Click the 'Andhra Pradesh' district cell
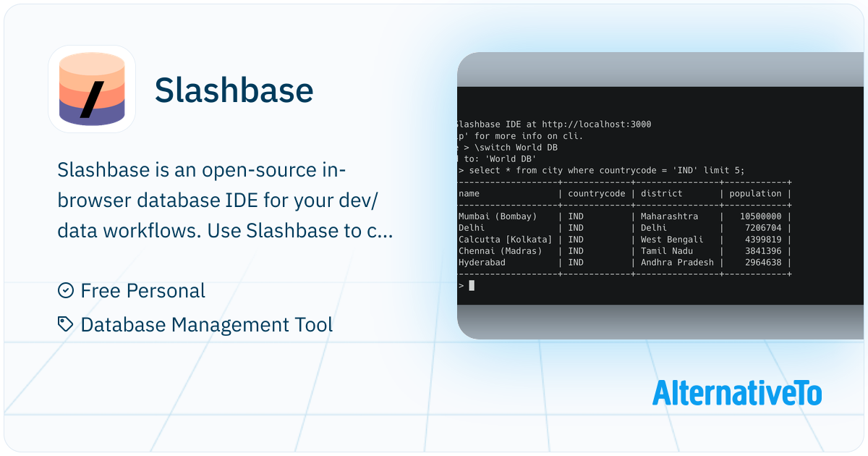 [677, 263]
